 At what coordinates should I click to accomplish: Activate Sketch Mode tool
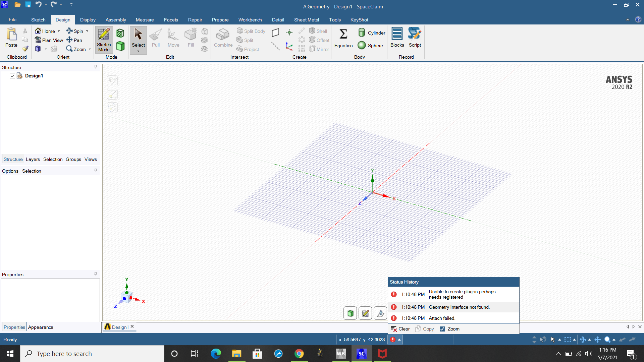(x=104, y=40)
